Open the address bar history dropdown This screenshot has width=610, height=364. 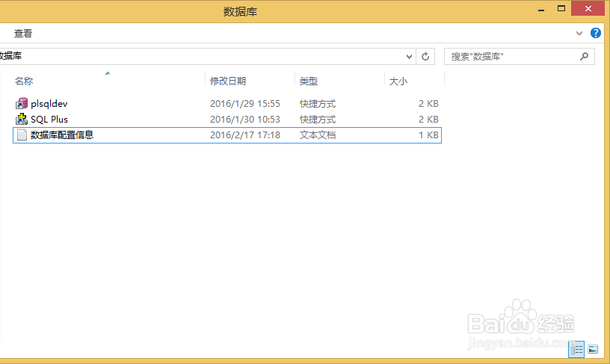(x=409, y=56)
